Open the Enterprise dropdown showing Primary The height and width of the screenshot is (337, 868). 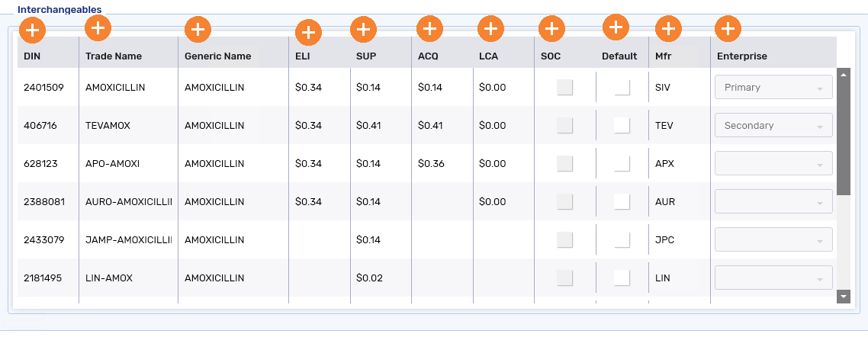click(x=774, y=88)
